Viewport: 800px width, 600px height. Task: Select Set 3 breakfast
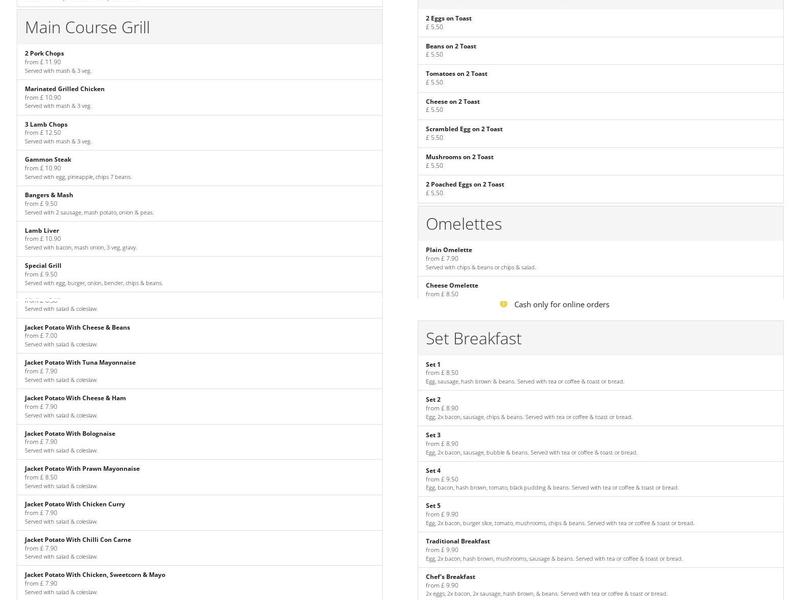pyautogui.click(x=600, y=443)
